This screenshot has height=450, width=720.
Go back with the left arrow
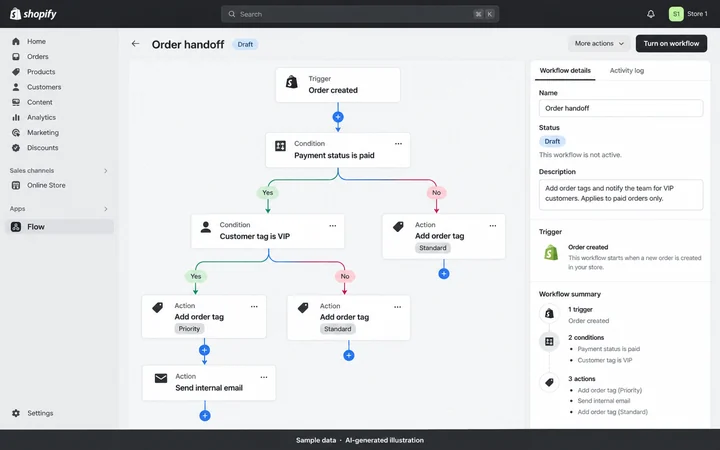tap(135, 44)
